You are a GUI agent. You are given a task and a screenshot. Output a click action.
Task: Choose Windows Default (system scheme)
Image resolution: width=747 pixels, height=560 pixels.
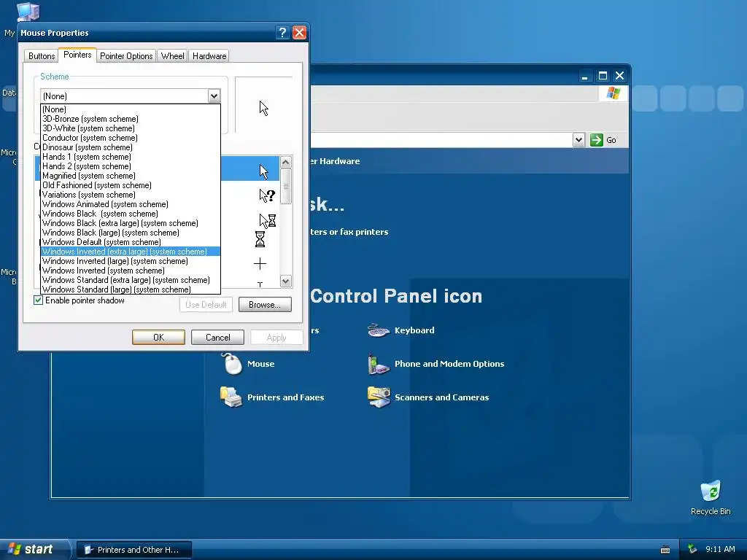click(x=131, y=242)
